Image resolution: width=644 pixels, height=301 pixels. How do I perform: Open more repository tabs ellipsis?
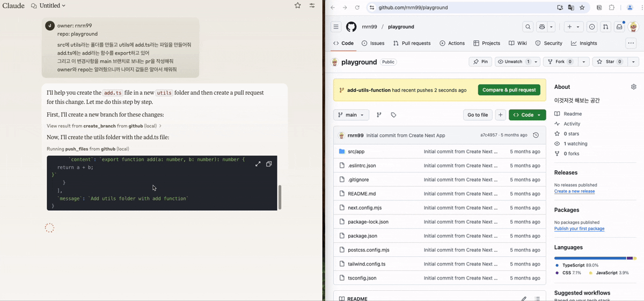631,44
